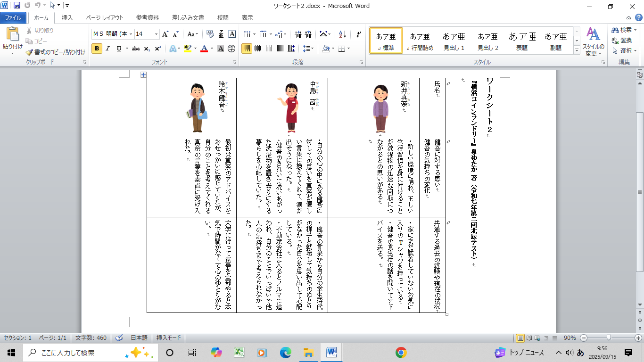
Task: Click the subscript x₂ icon
Action: pos(147,49)
